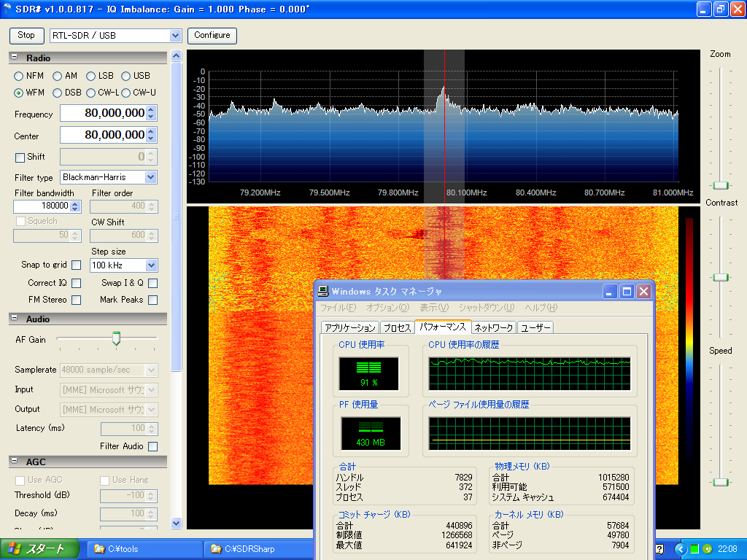Open C:\SDRSharp taskbar window
The image size is (747, 560).
point(259,549)
